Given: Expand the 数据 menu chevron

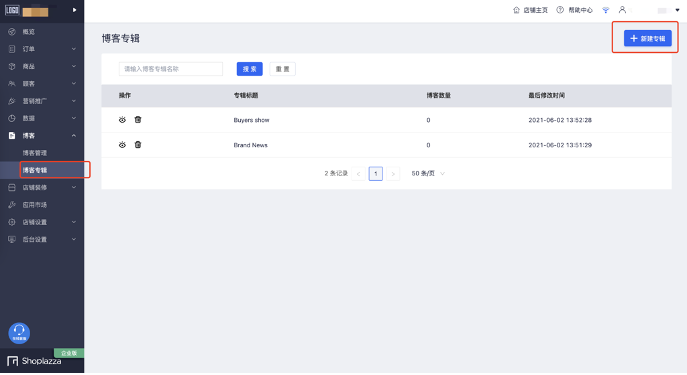Looking at the screenshot, I should (x=74, y=118).
